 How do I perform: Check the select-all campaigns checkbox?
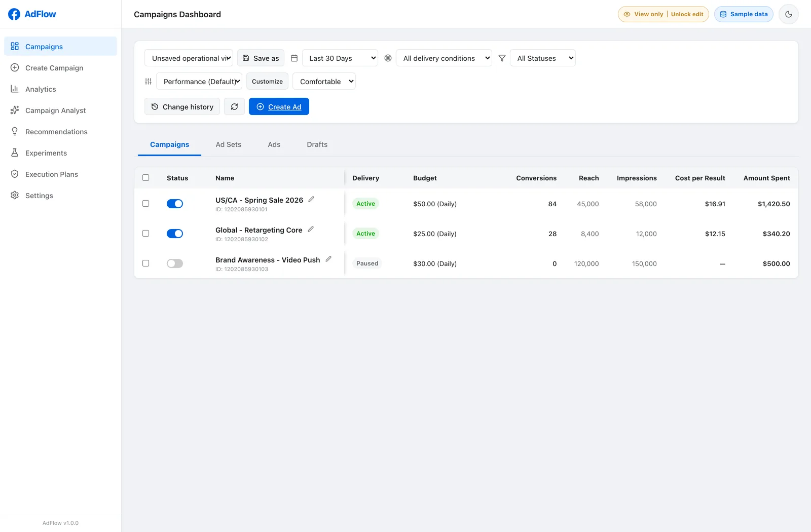(x=146, y=178)
